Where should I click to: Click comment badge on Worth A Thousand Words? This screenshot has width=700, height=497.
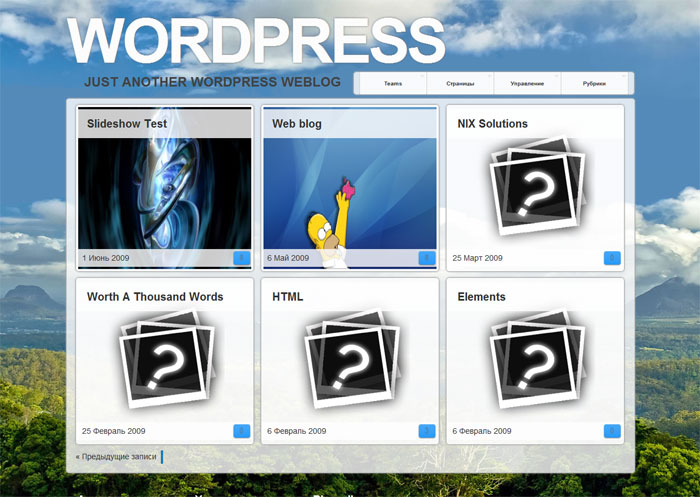[242, 431]
